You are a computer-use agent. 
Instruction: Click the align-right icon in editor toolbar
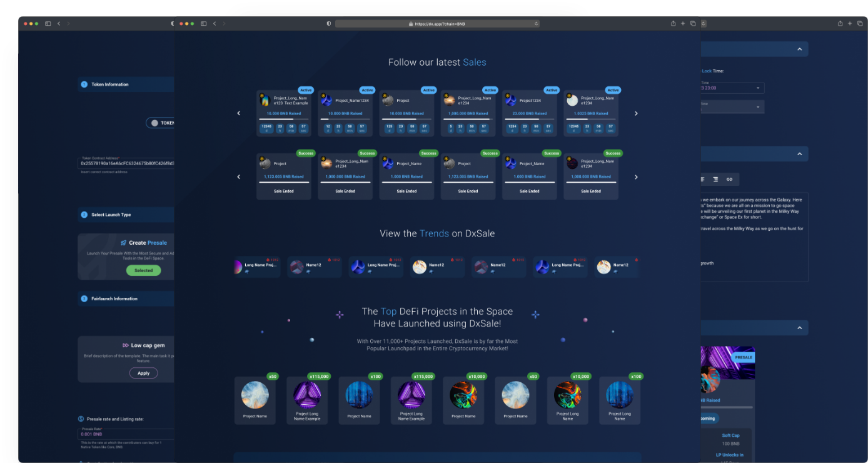coord(715,180)
